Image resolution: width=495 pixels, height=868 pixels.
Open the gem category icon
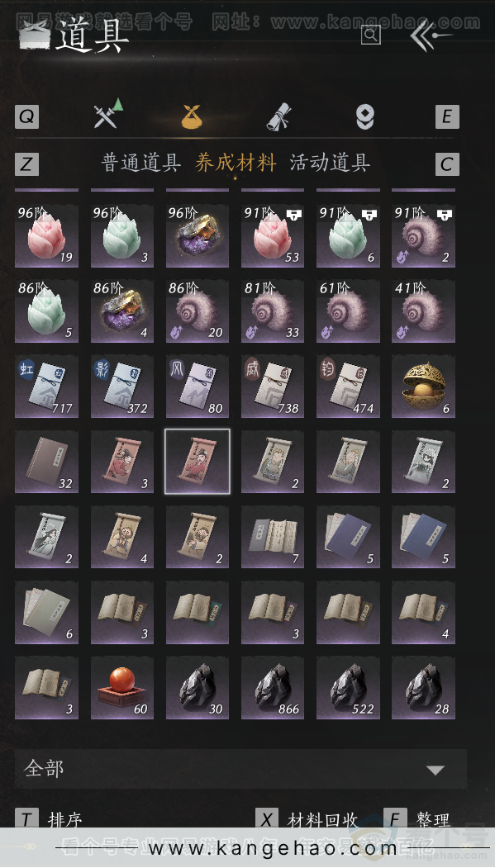tap(365, 116)
